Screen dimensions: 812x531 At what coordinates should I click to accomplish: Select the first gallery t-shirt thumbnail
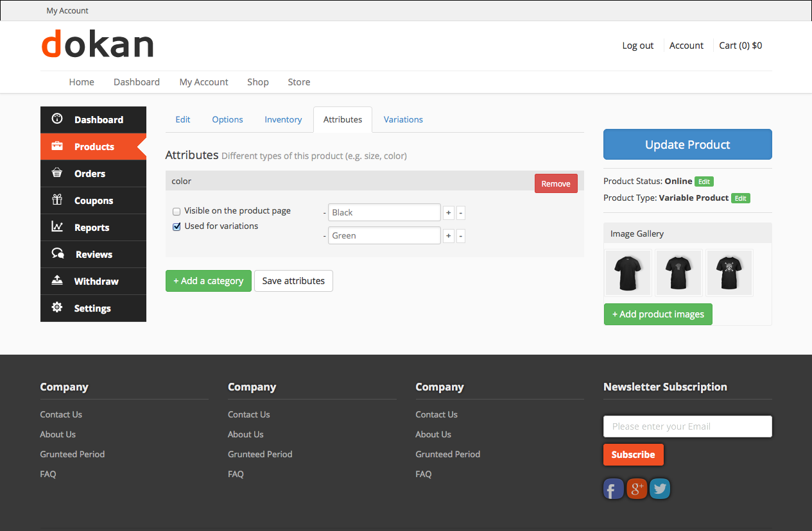(x=628, y=273)
